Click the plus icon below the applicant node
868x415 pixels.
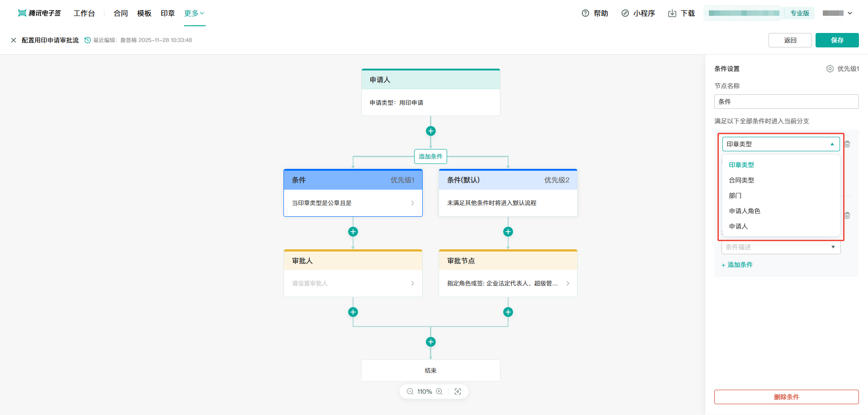coord(431,131)
